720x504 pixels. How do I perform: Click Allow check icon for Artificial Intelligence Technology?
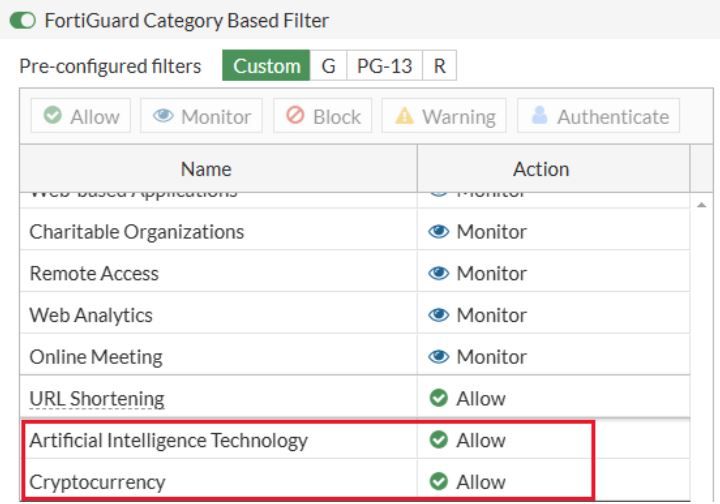pos(438,440)
